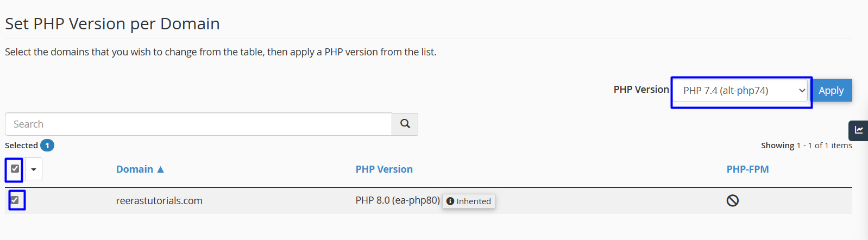
Task: Open the statistics chart side panel icon
Action: 859,130
